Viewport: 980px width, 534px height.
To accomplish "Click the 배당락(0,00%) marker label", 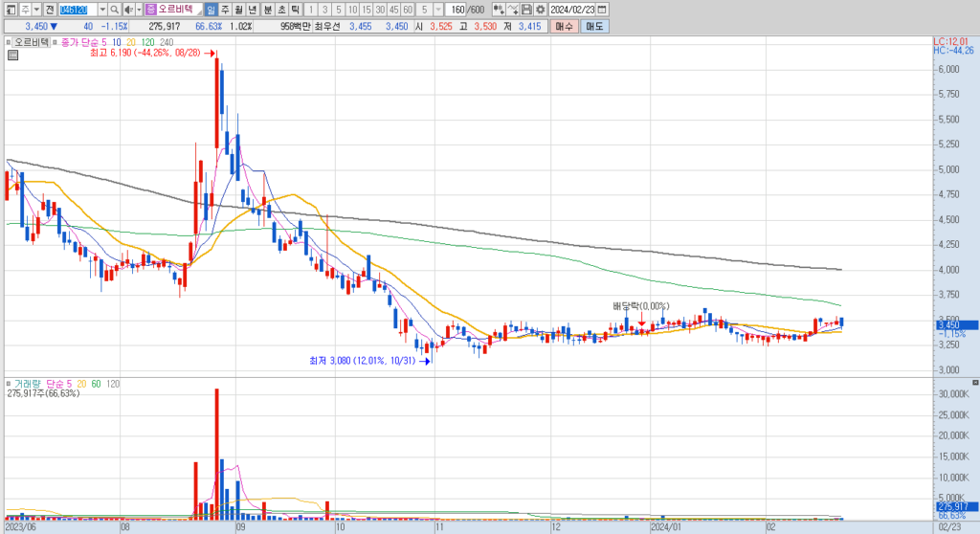I will (640, 306).
